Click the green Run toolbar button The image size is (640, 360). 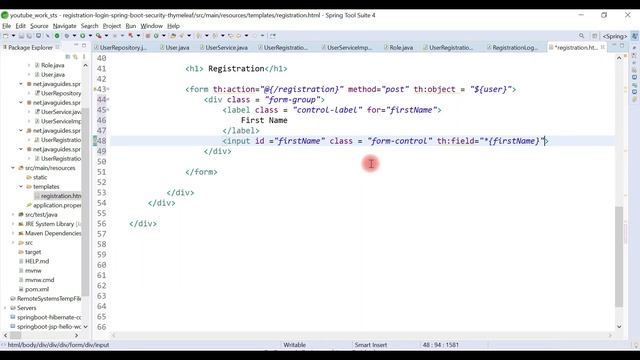click(82, 36)
